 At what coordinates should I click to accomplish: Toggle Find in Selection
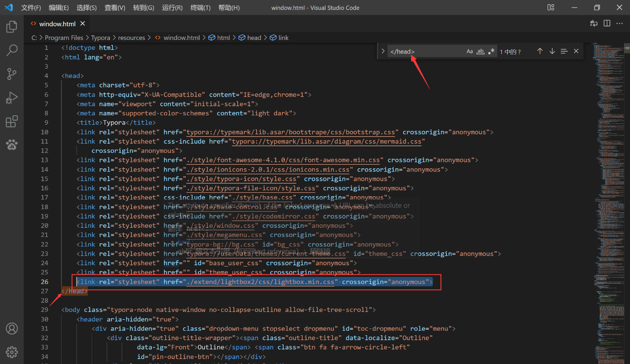click(564, 51)
